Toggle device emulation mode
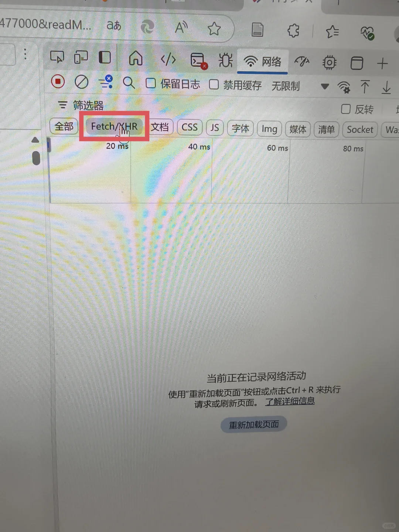Viewport: 399px width, 532px height. click(81, 57)
